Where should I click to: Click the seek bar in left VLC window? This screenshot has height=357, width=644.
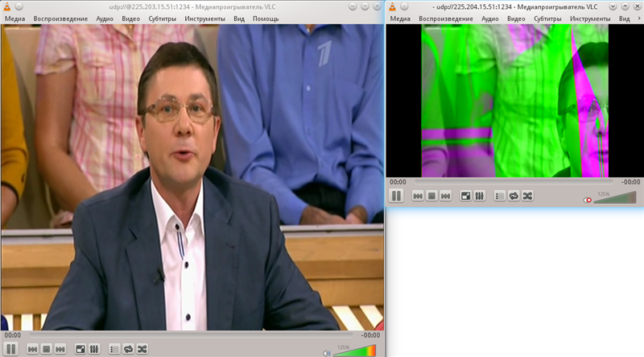[191, 335]
